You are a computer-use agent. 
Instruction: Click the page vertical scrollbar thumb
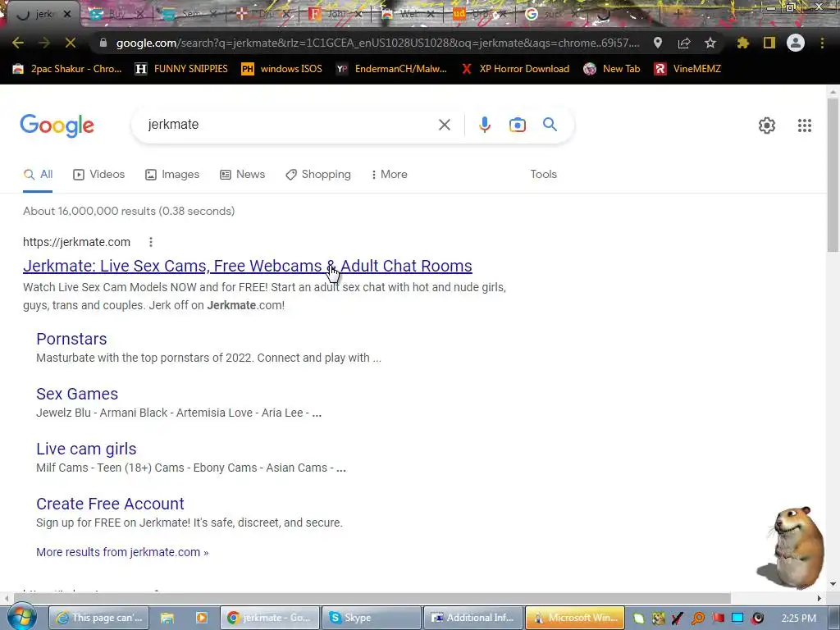(x=833, y=176)
